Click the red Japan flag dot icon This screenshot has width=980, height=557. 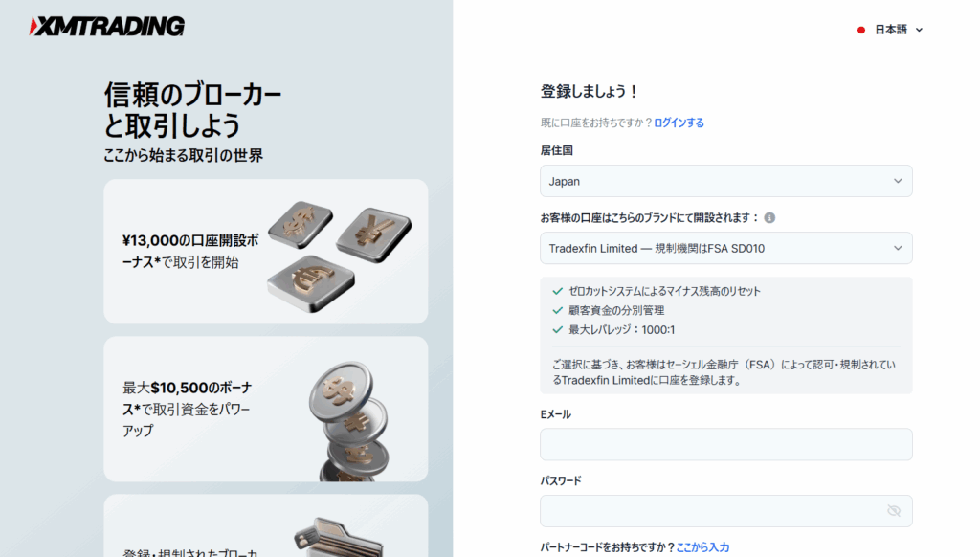861,30
